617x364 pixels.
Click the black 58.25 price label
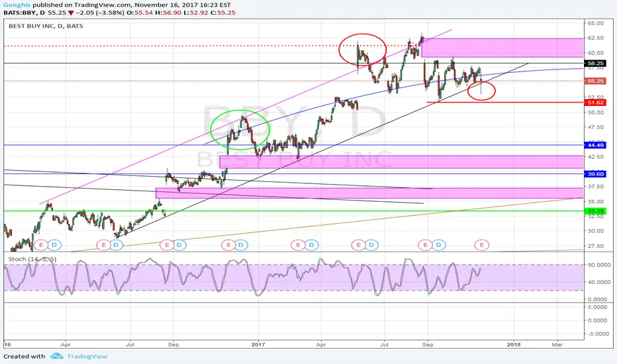coord(595,63)
